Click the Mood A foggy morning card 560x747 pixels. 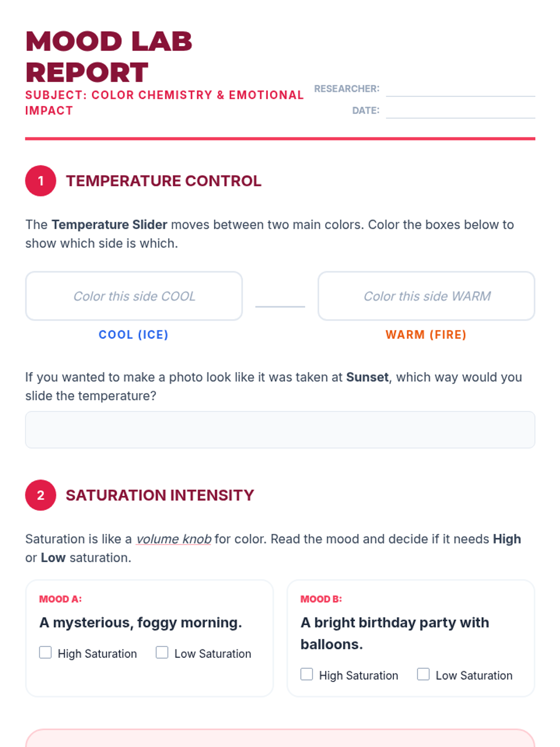[149, 638]
